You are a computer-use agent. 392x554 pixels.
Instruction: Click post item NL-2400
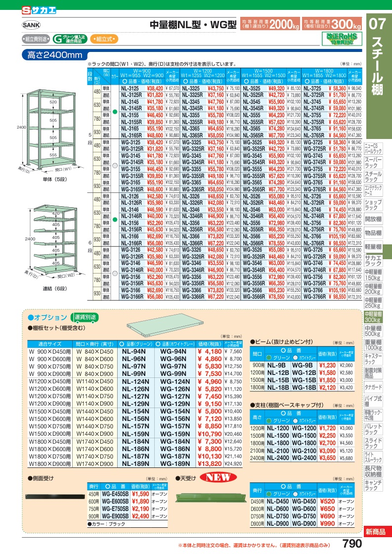click(x=278, y=458)
